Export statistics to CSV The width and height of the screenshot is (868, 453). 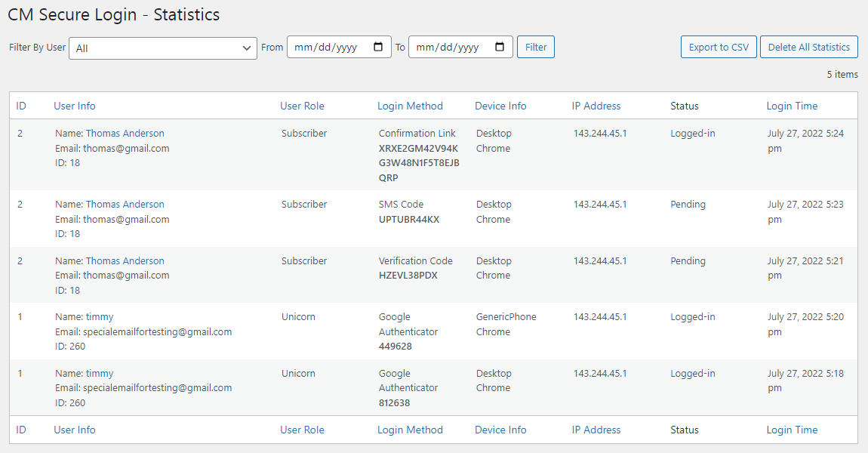point(719,47)
